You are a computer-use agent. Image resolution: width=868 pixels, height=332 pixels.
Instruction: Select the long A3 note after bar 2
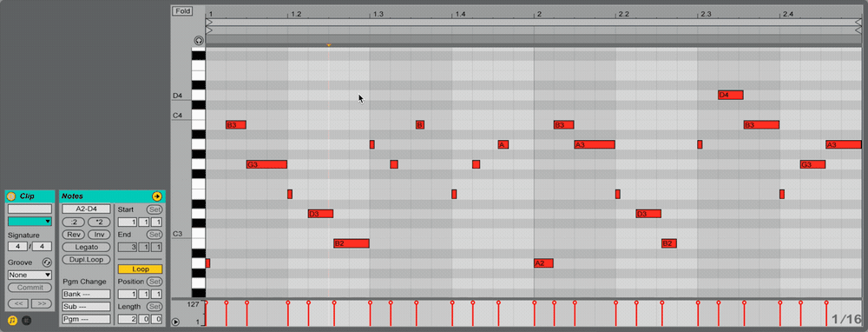pos(595,144)
